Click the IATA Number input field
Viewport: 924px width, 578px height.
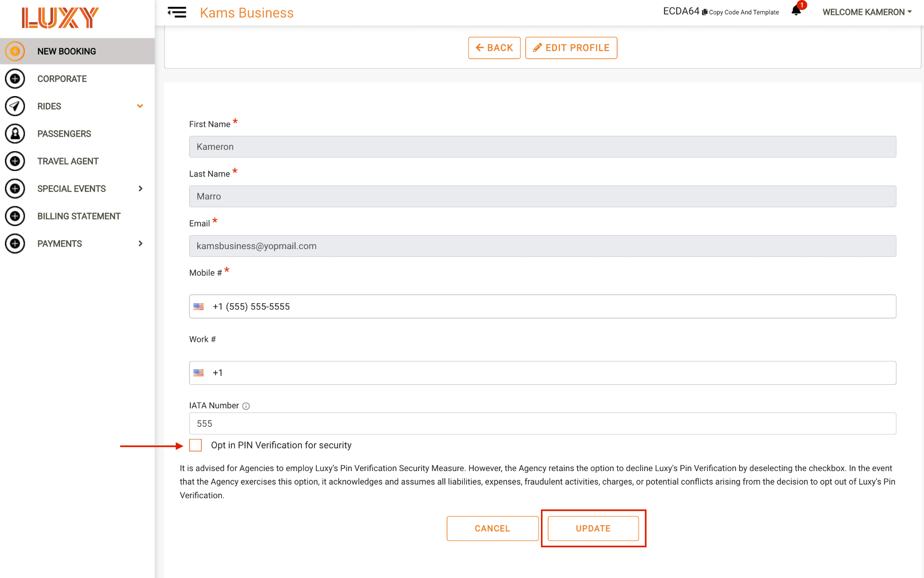coord(542,424)
